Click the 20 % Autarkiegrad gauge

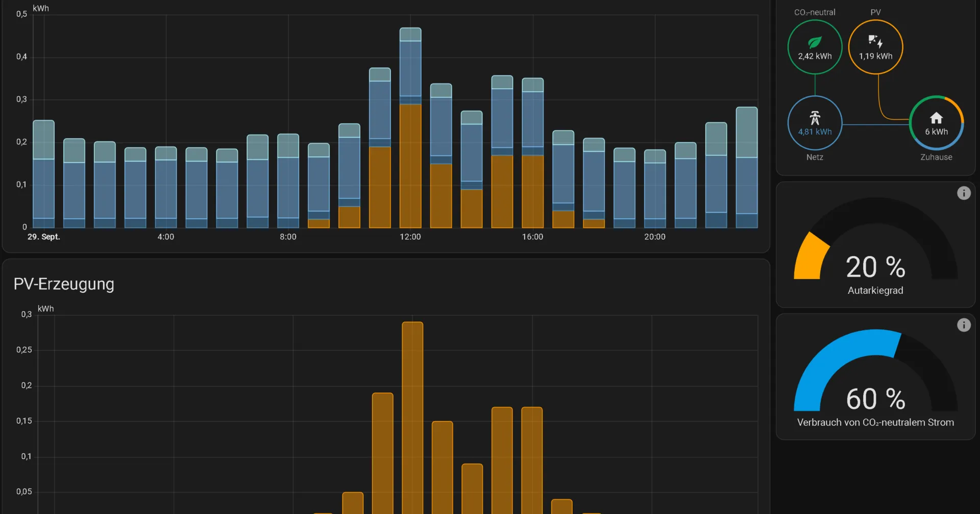coord(875,239)
